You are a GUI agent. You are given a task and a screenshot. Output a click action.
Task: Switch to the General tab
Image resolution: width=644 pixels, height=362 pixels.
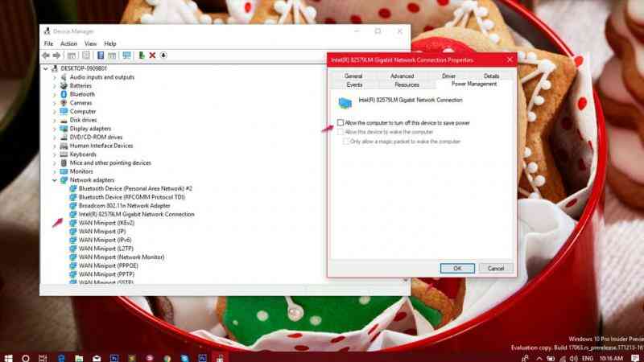[353, 76]
